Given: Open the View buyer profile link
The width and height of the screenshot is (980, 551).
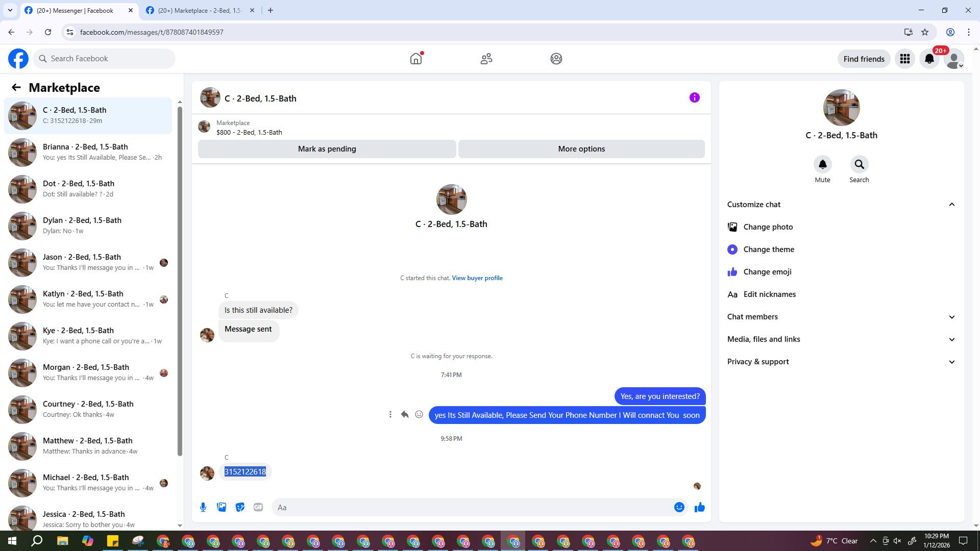Looking at the screenshot, I should [477, 278].
